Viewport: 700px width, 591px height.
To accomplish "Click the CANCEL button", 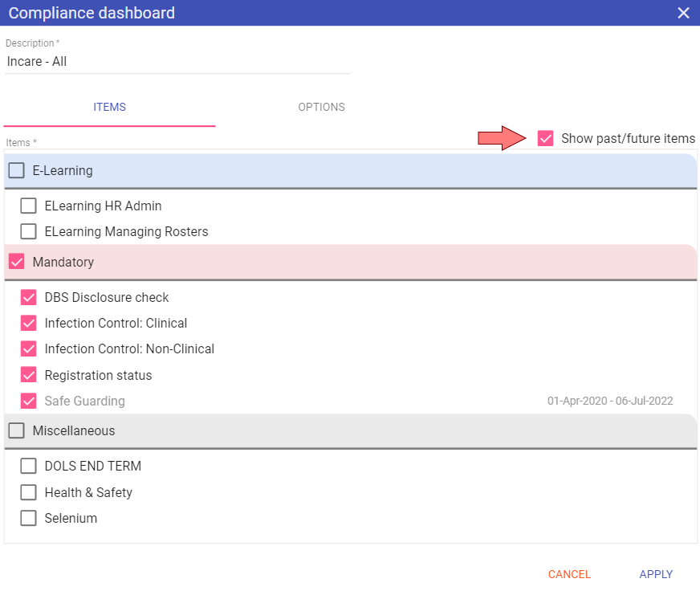I will click(569, 574).
